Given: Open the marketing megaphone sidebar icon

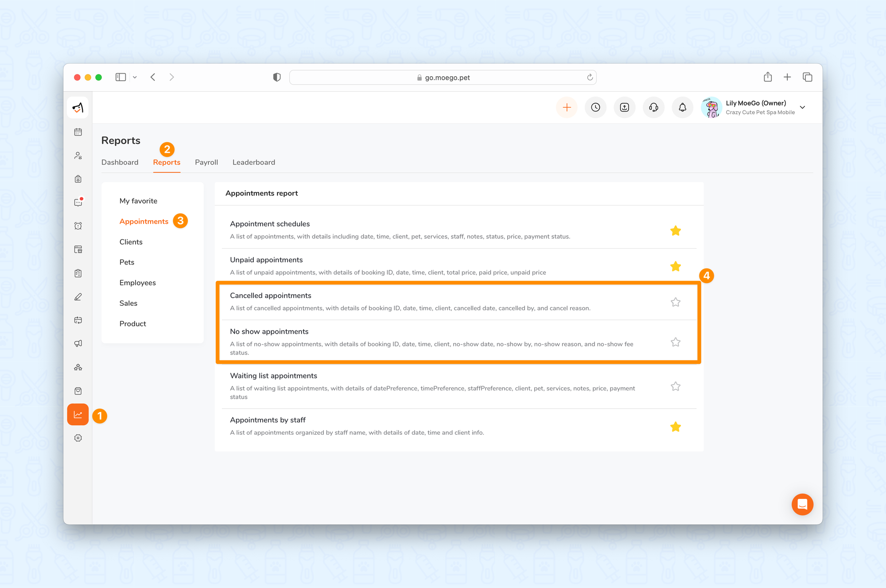Looking at the screenshot, I should [78, 343].
